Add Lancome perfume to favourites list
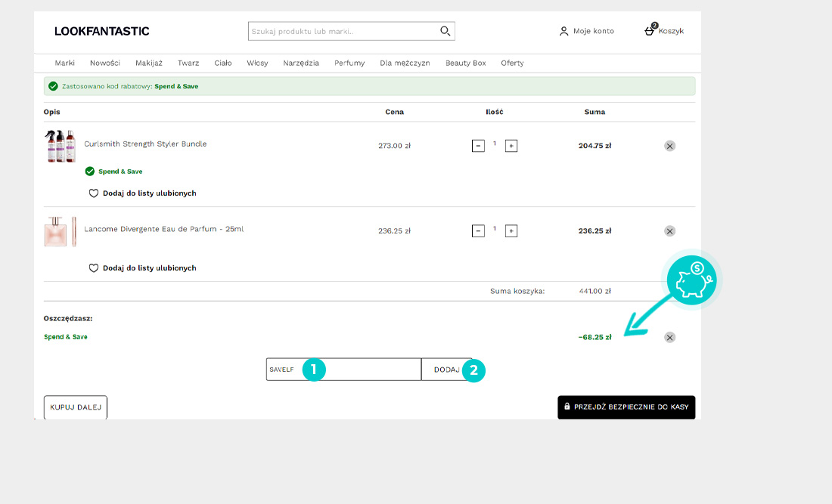 [x=143, y=268]
